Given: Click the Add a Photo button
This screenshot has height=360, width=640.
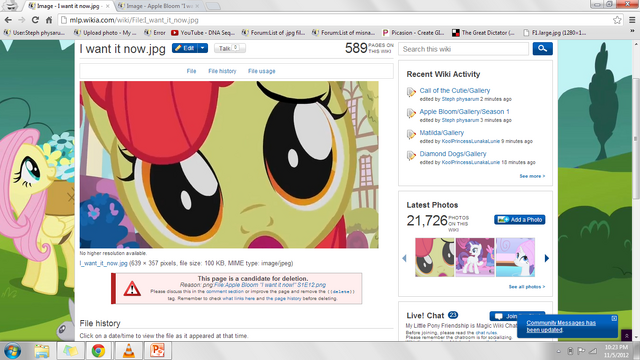Looking at the screenshot, I should point(520,220).
